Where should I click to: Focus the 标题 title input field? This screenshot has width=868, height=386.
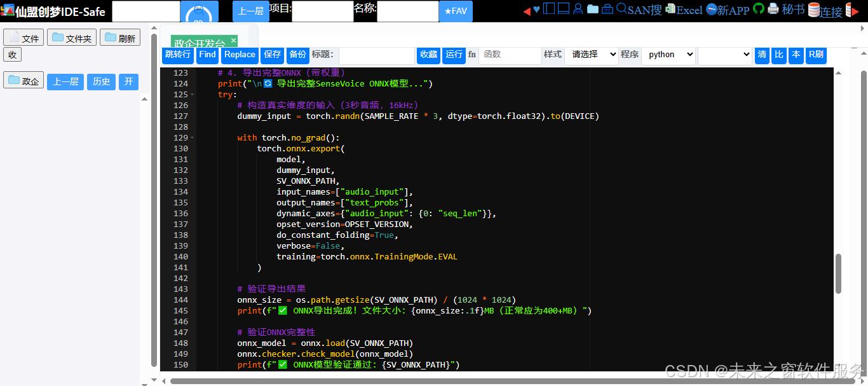(x=377, y=55)
